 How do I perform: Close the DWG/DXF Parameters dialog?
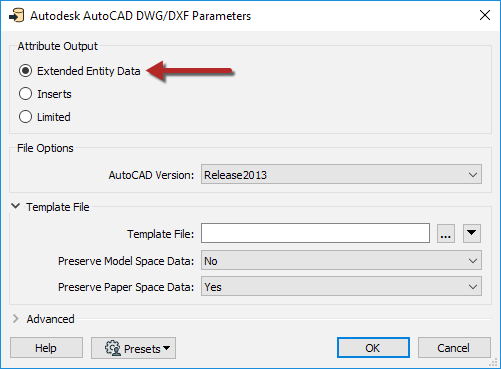coord(485,15)
